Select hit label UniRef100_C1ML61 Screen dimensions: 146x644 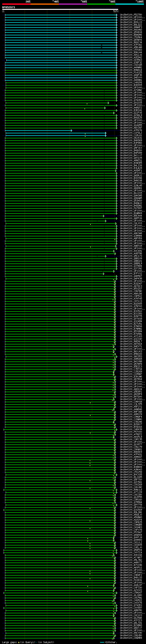(x=131, y=135)
